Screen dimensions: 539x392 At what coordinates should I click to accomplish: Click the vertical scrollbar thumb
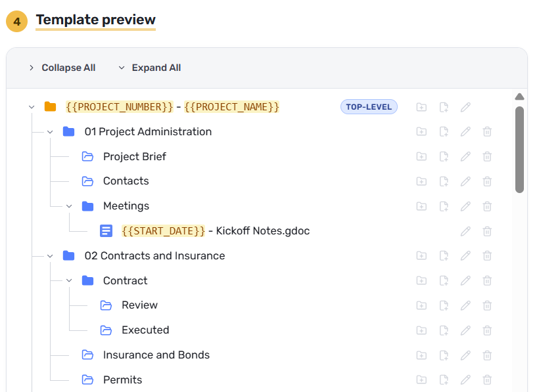[x=519, y=150]
